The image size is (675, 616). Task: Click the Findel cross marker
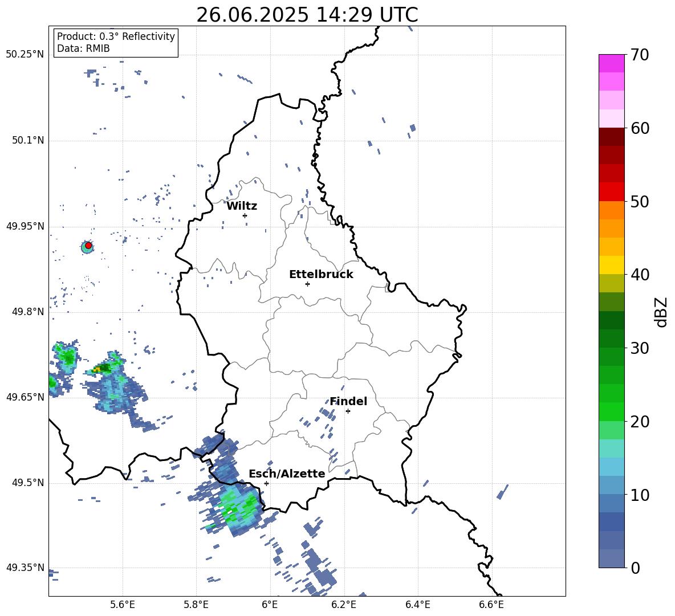[x=348, y=411]
